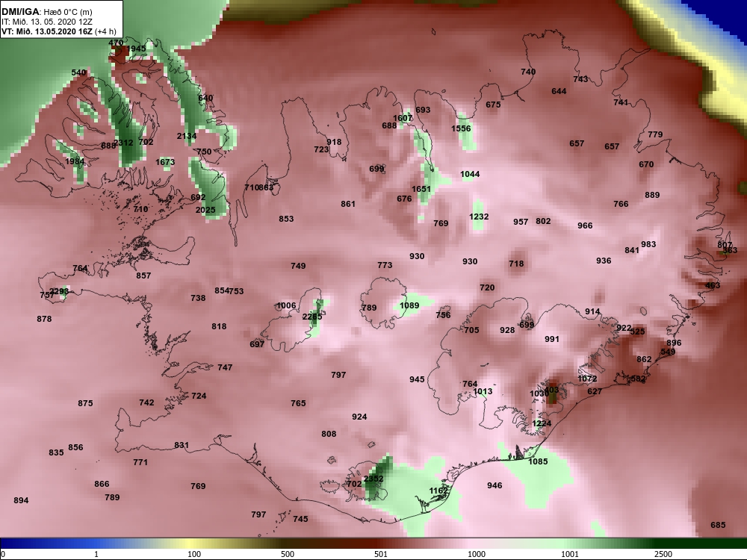Click the 1651 value on the map
This screenshot has height=560, width=747.
click(x=421, y=189)
